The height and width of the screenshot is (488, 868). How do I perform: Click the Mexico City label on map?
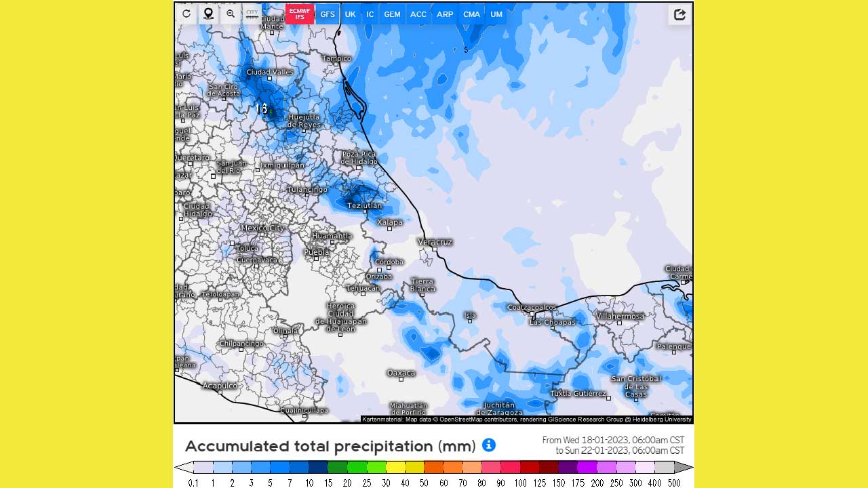pos(263,228)
